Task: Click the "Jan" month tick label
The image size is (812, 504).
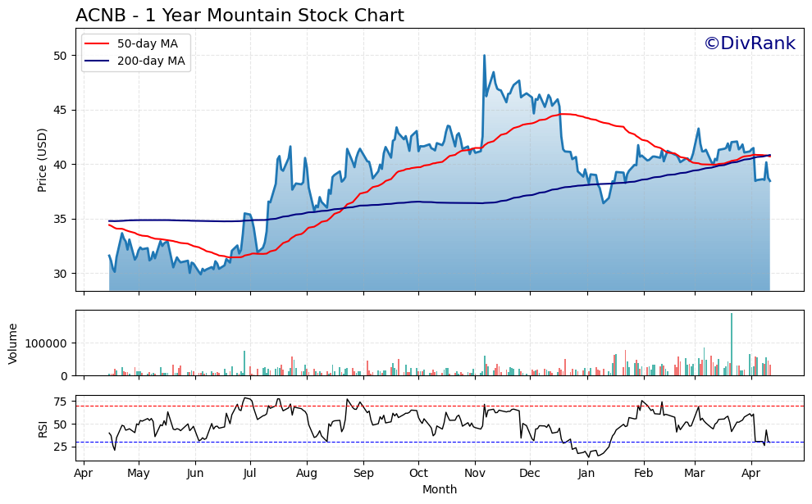Action: click(586, 473)
